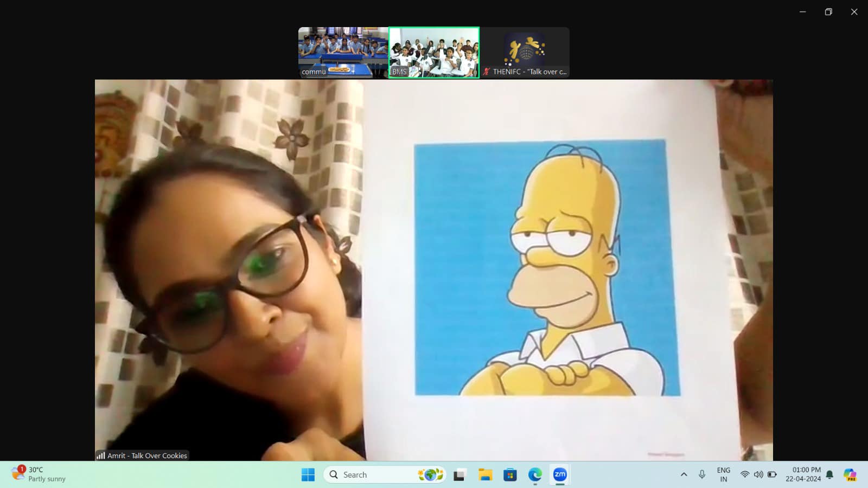Open the clock showing 01:00 PM
Image resolution: width=868 pixels, height=488 pixels.
tap(803, 474)
